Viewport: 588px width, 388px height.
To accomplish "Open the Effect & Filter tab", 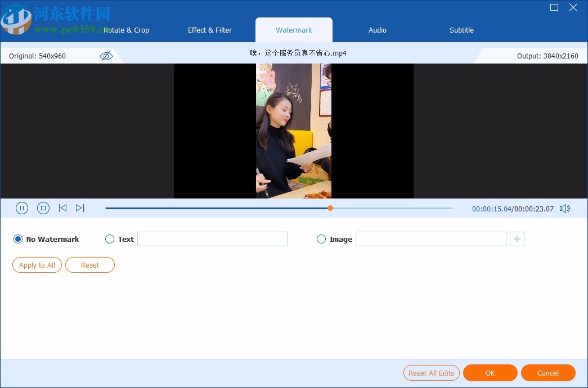I will pyautogui.click(x=209, y=30).
